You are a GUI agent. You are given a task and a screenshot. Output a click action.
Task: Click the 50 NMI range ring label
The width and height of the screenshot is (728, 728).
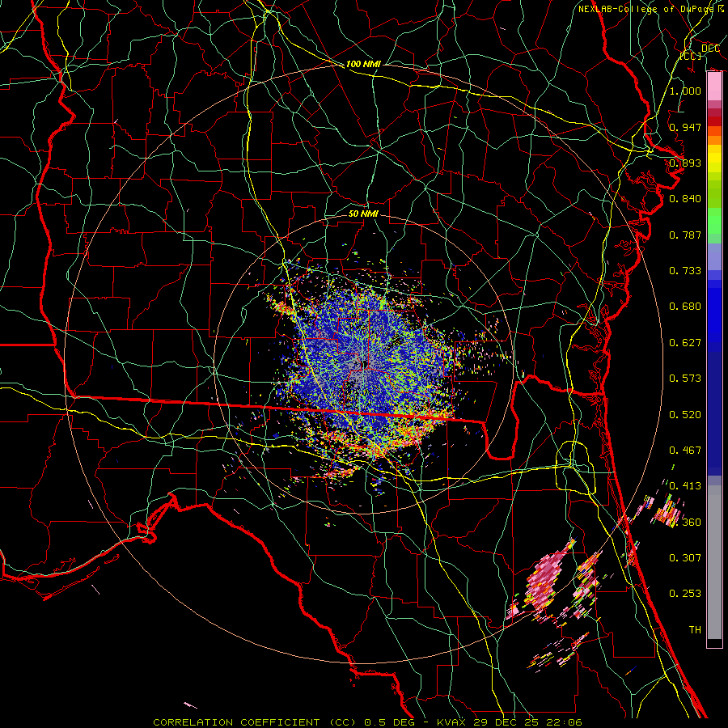[363, 214]
